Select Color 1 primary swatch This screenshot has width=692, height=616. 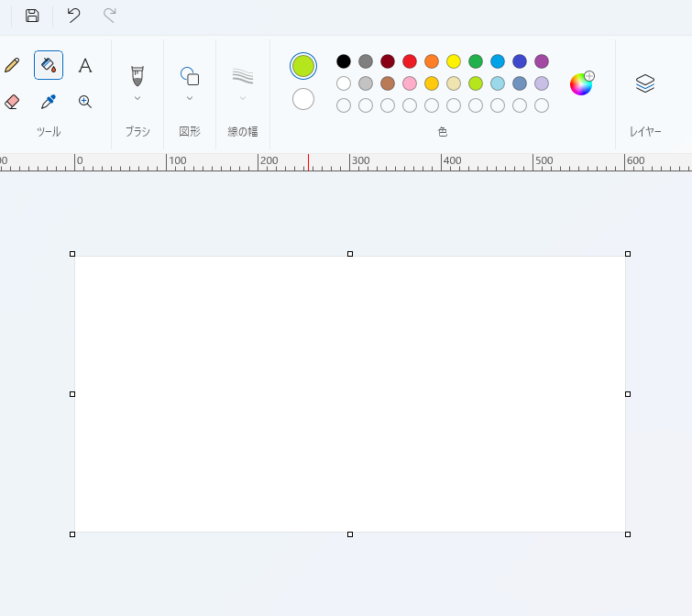pos(303,66)
